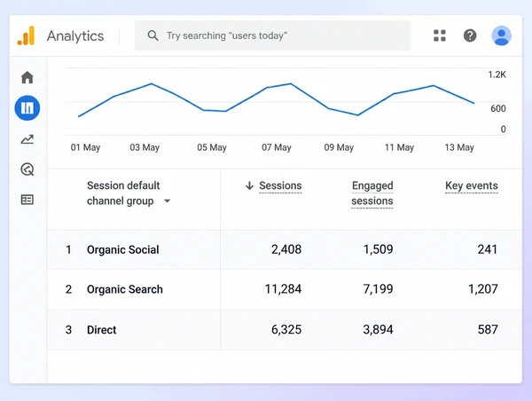Select the Direct row label

(101, 330)
